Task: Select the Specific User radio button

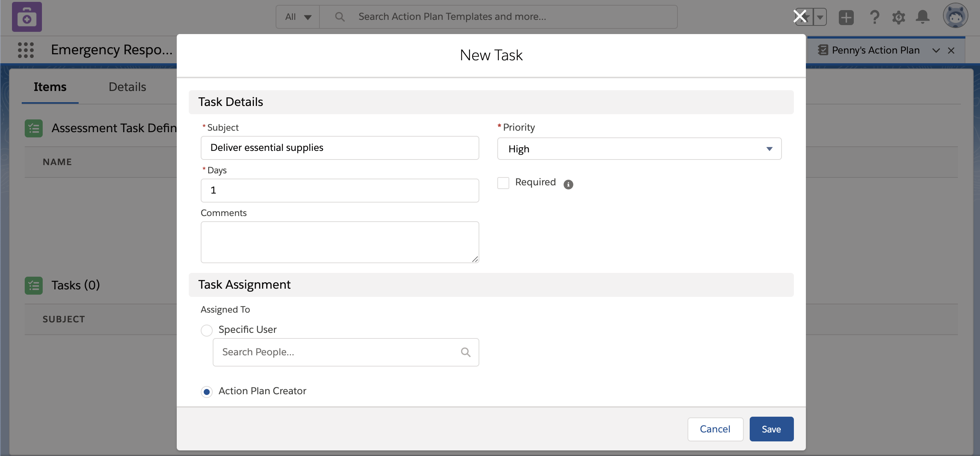Action: 207,330
